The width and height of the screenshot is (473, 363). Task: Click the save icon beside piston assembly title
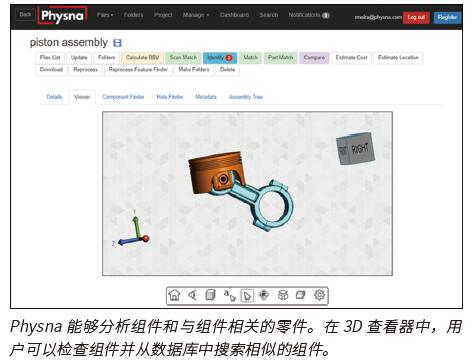pyautogui.click(x=117, y=43)
